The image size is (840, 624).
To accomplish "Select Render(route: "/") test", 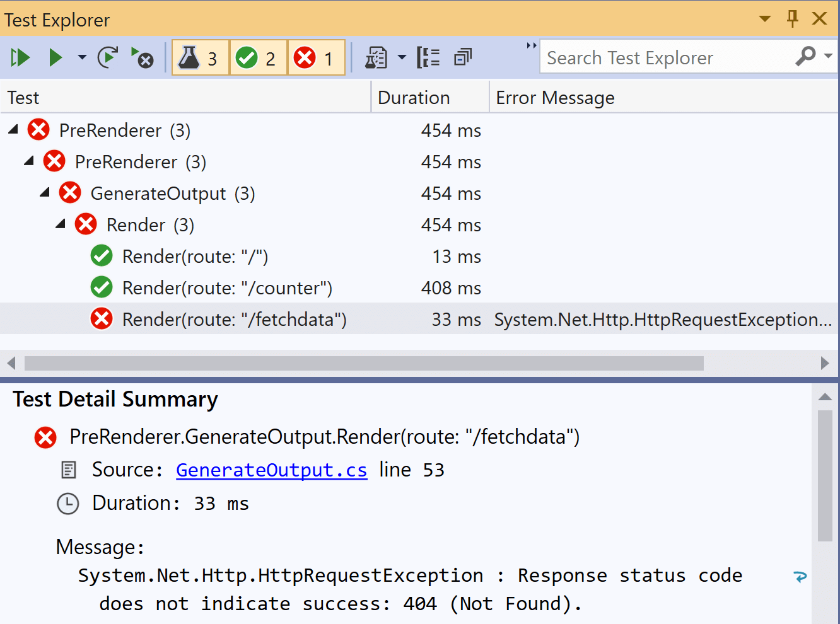I will pyautogui.click(x=419, y=257).
